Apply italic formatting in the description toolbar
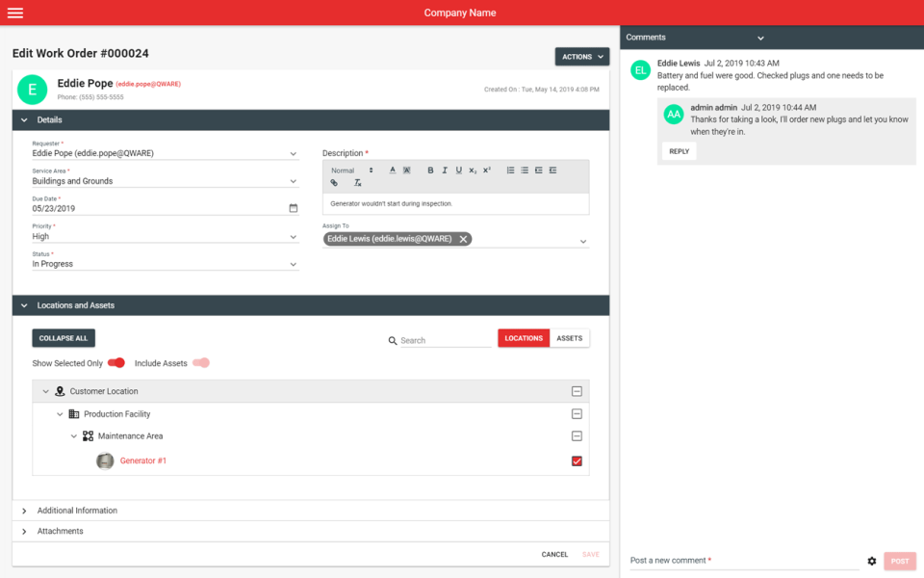The width and height of the screenshot is (924, 578). (x=445, y=171)
